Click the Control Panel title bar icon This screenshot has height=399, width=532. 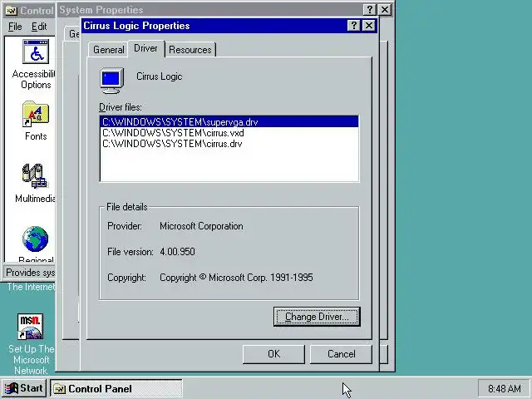pos(11,11)
